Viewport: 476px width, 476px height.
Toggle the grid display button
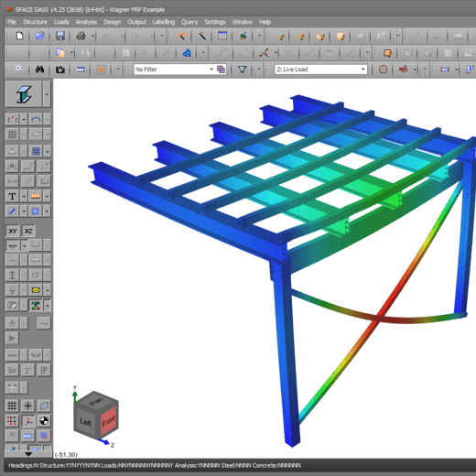(12, 406)
